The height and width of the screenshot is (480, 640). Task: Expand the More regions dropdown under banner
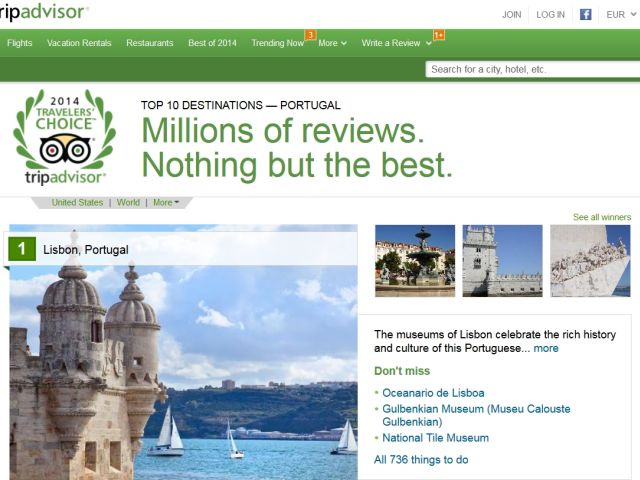[166, 202]
